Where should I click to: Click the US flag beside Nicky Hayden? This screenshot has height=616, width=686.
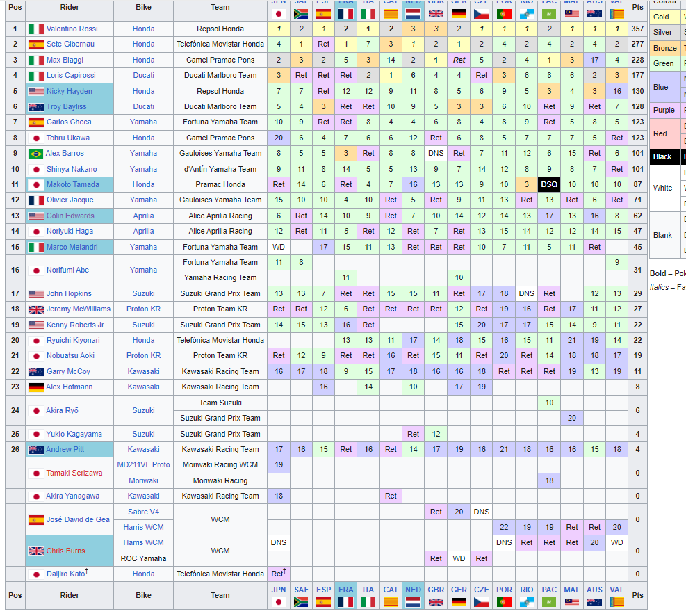point(36,92)
